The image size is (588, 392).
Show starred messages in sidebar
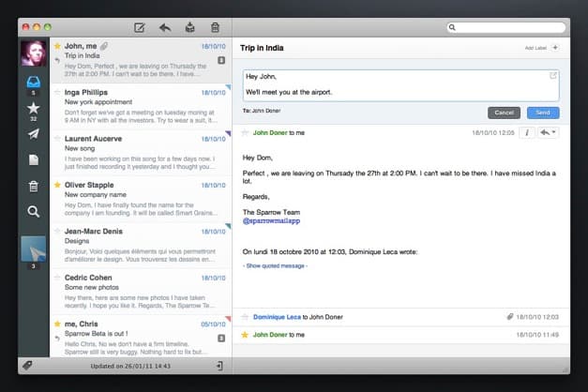34,109
